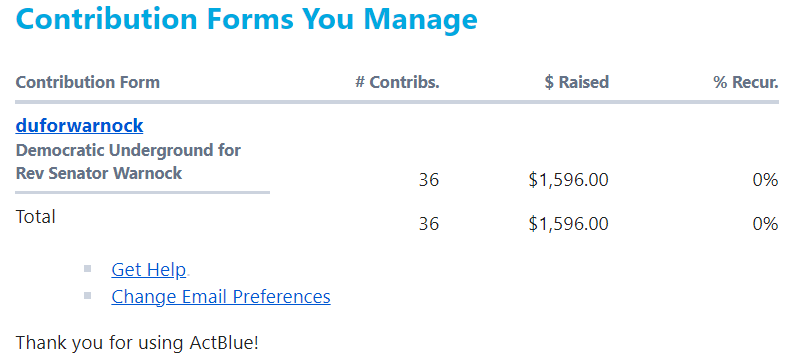Click the $1,596.00 value in the Total row
791x362 pixels.
point(569,224)
